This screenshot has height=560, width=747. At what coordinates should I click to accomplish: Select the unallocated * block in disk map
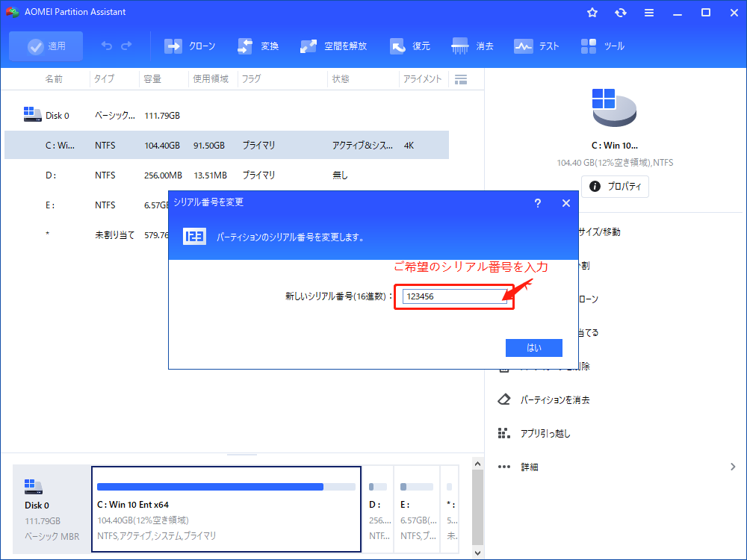450,509
